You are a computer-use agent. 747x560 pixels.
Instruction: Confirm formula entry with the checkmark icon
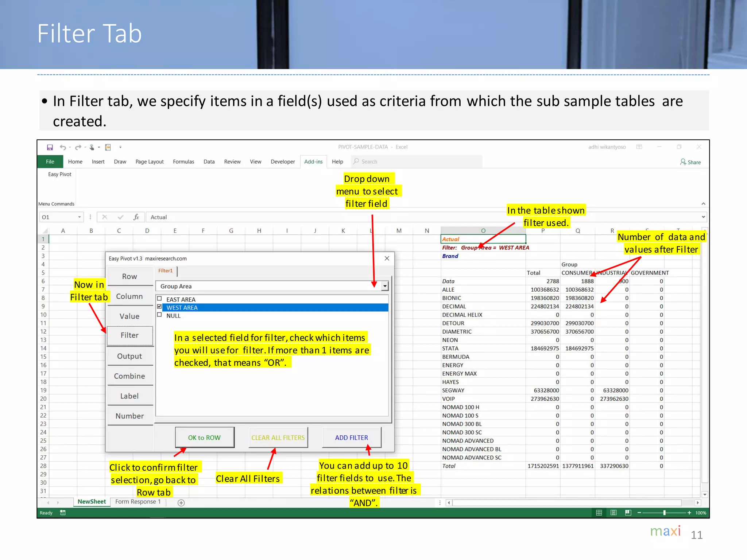[120, 217]
